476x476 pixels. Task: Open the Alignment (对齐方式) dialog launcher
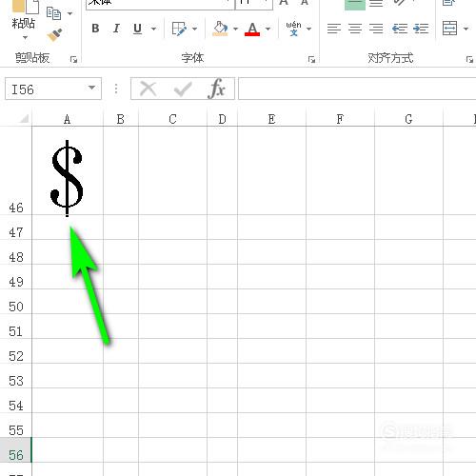[x=469, y=59]
